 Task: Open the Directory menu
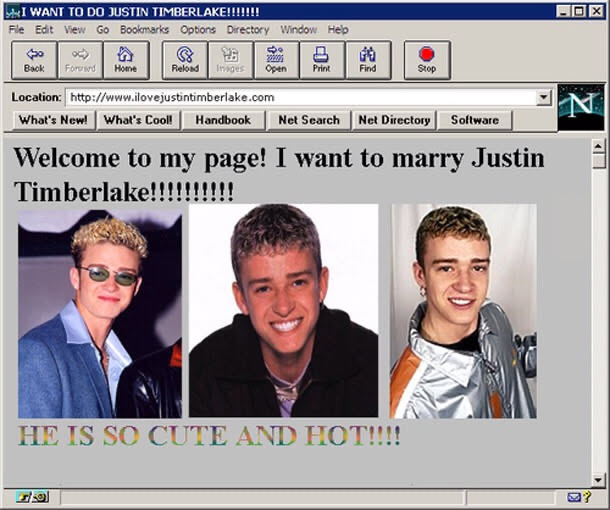tap(248, 30)
